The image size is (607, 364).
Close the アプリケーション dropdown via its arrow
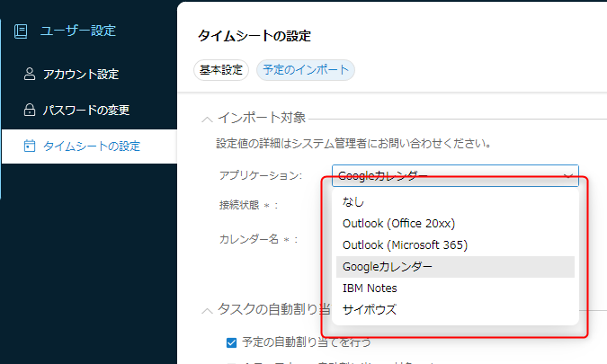[x=567, y=176]
